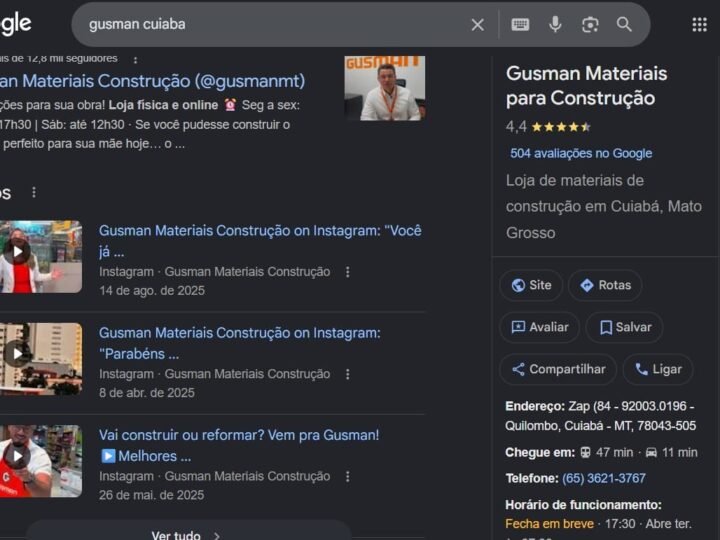Click the Avaliar review button

point(539,327)
